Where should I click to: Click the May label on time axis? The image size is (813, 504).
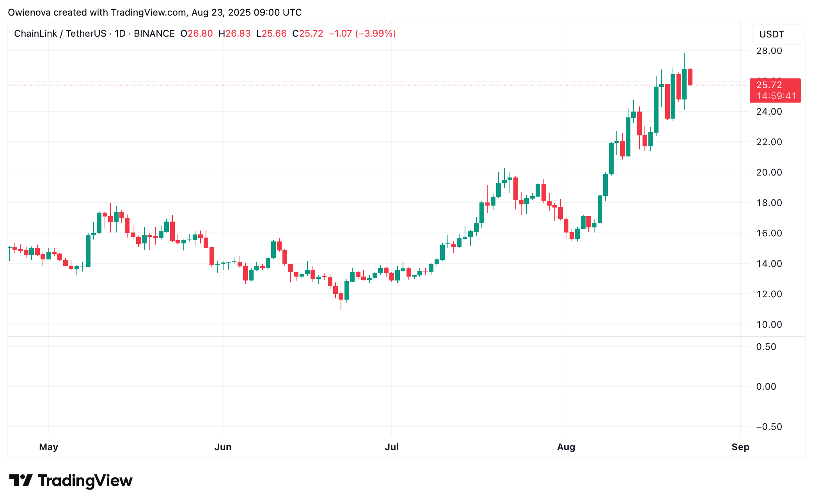click(x=48, y=447)
